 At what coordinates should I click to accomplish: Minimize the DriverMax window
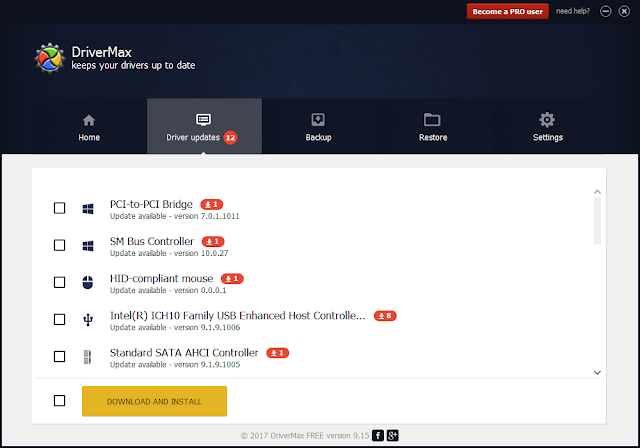(606, 11)
